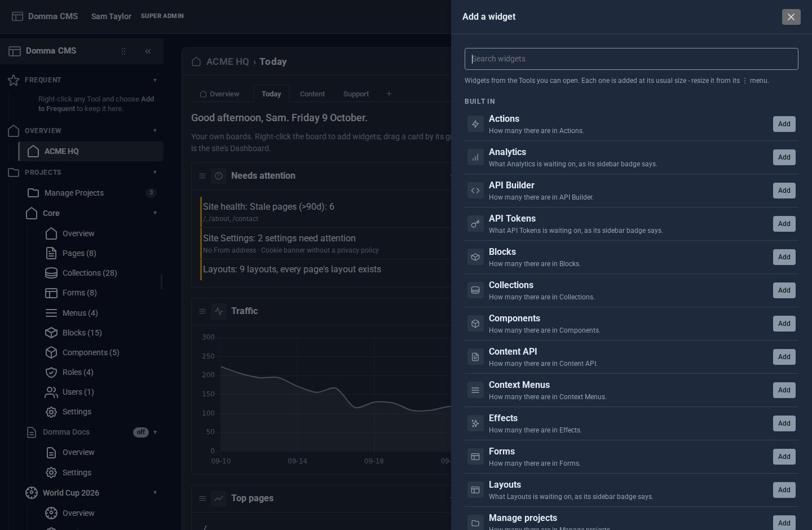Click the Layouts widget panel icon
812x530 pixels.
[x=475, y=490]
